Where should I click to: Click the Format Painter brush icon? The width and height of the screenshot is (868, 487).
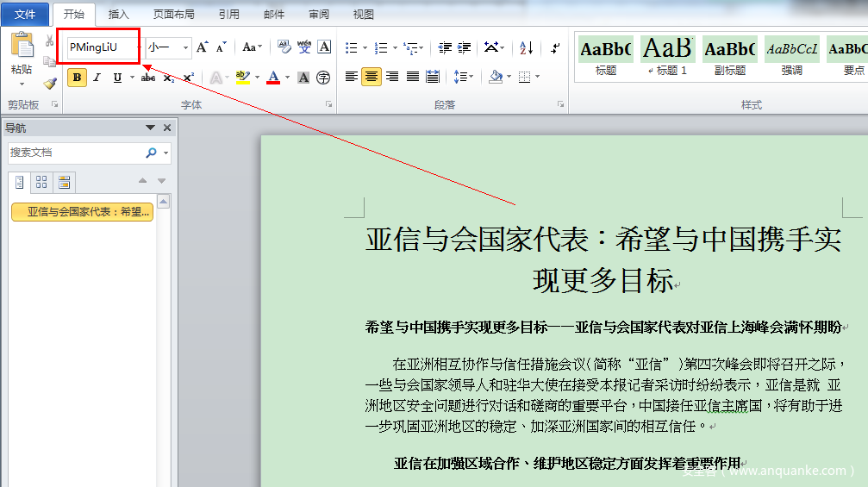49,84
